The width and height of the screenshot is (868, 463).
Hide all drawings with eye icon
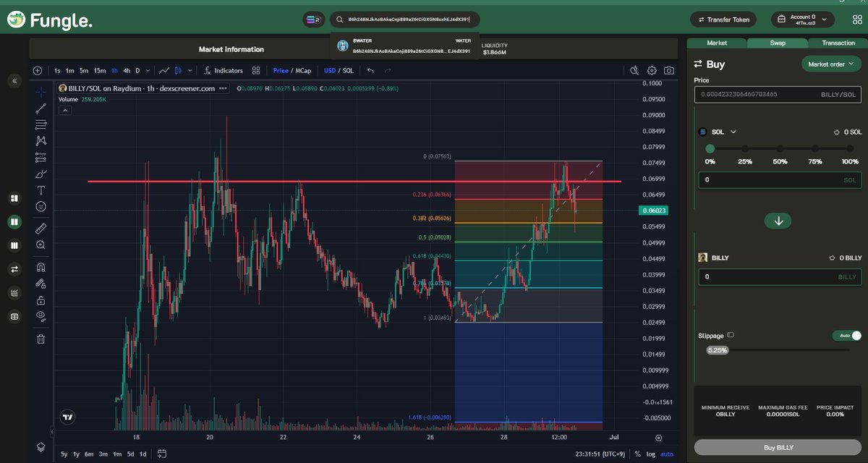tap(41, 316)
